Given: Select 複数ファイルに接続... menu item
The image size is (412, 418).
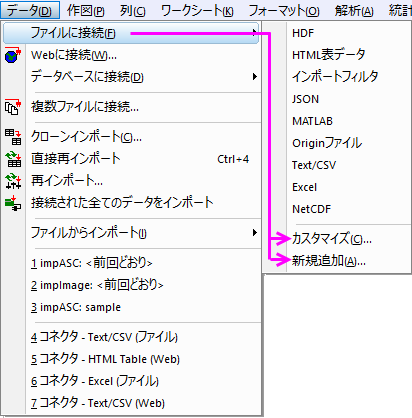Looking at the screenshot, I should click(x=131, y=107).
